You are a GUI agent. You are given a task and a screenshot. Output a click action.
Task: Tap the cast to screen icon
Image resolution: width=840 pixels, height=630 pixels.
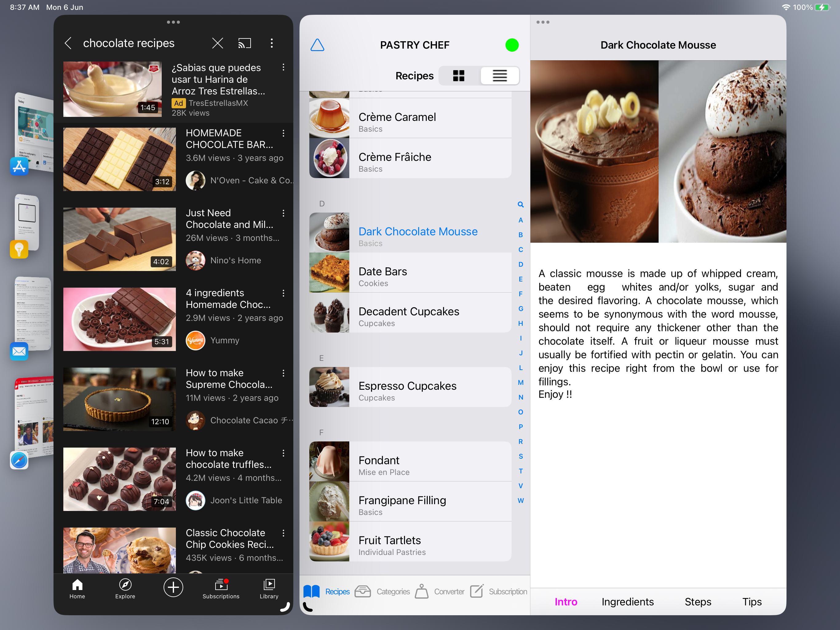click(244, 43)
